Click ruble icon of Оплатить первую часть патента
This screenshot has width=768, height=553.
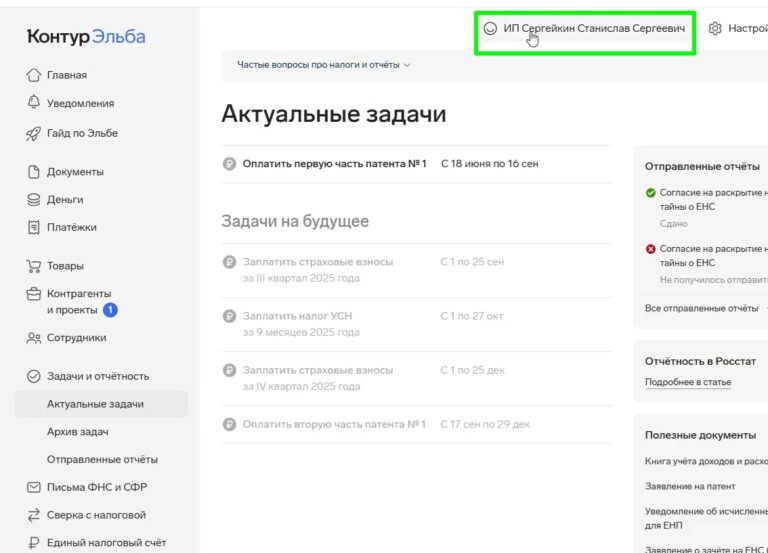tap(229, 164)
